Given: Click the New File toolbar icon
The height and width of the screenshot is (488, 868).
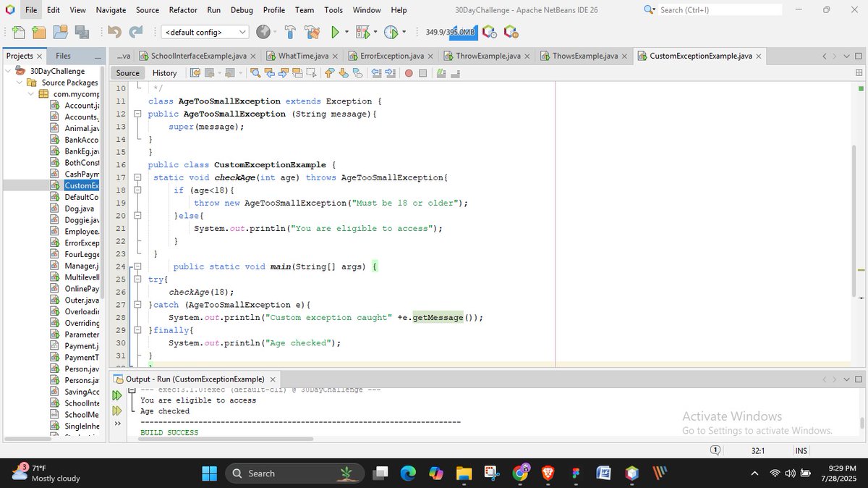Looking at the screenshot, I should 19,32.
